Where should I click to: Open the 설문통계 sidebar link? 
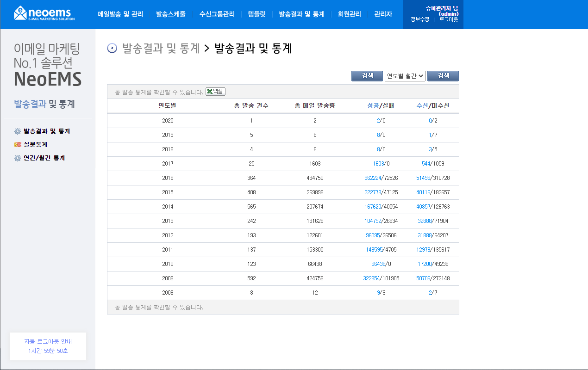[36, 145]
